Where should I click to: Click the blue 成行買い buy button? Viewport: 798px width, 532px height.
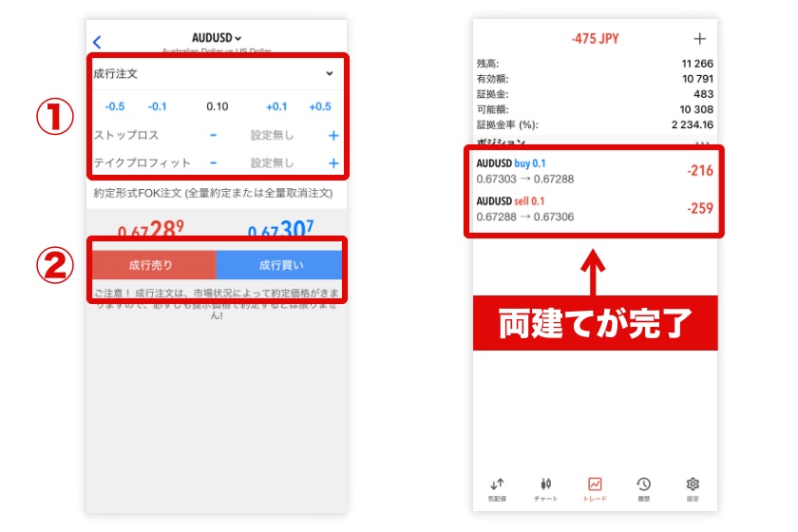pyautogui.click(x=279, y=265)
